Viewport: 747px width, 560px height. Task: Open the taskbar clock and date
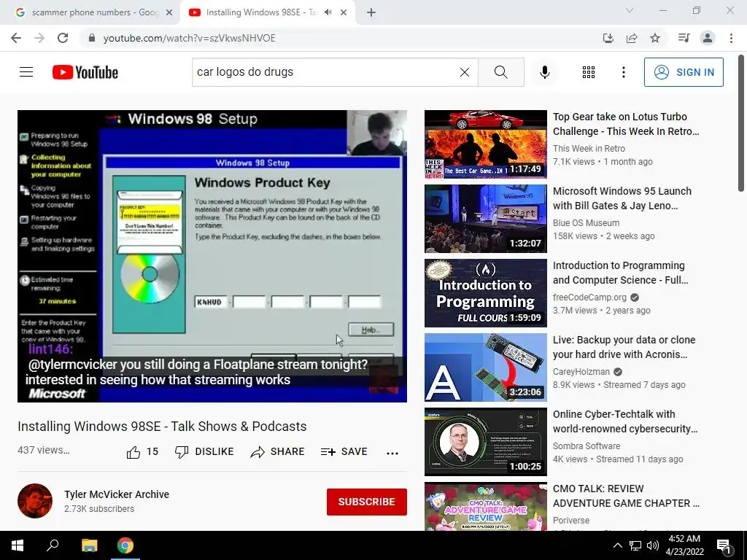[684, 545]
